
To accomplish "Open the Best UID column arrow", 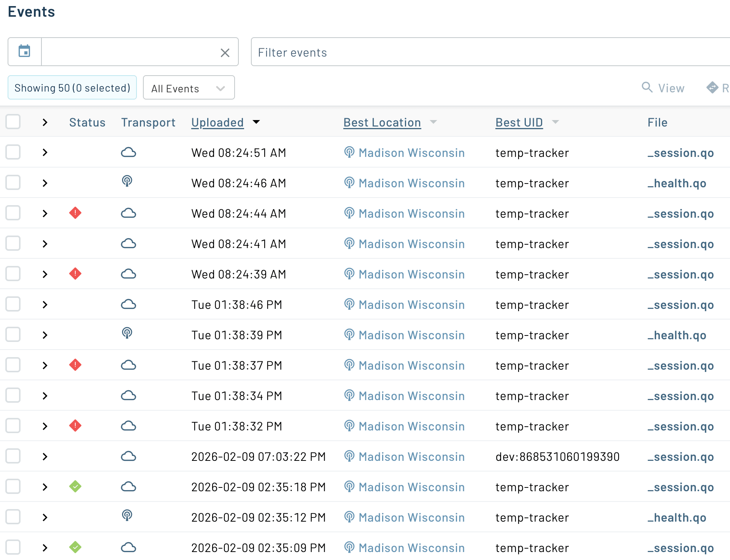I will [x=555, y=122].
